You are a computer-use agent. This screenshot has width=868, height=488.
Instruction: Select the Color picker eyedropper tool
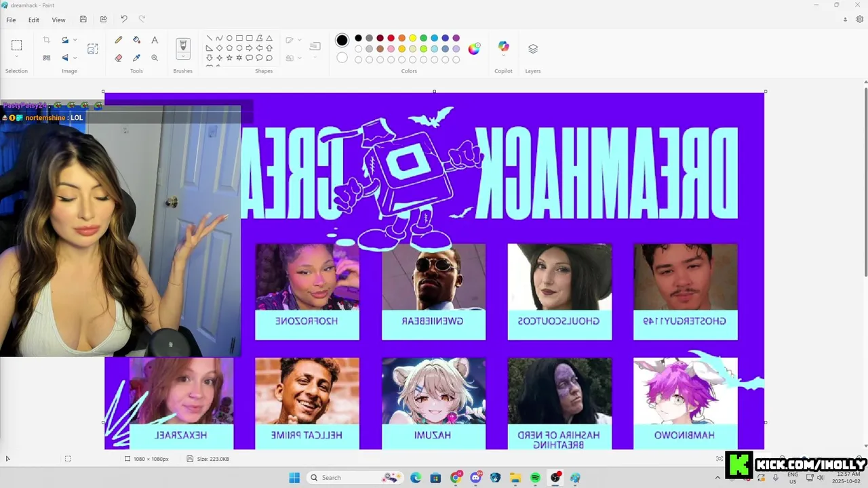click(136, 58)
